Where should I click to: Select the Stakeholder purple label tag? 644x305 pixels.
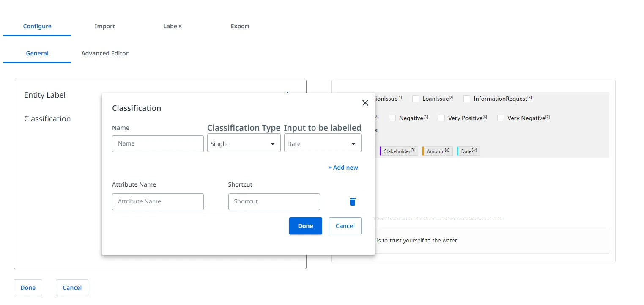click(x=399, y=151)
